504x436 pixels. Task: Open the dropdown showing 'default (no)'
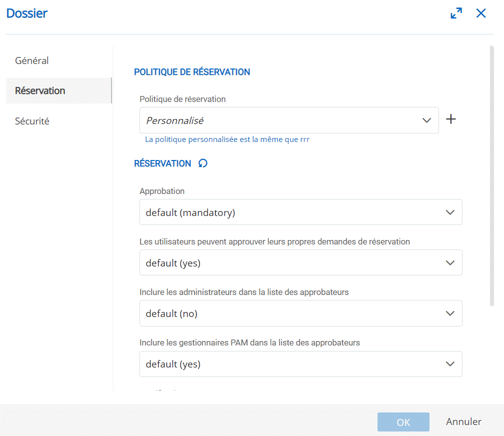click(x=290, y=313)
